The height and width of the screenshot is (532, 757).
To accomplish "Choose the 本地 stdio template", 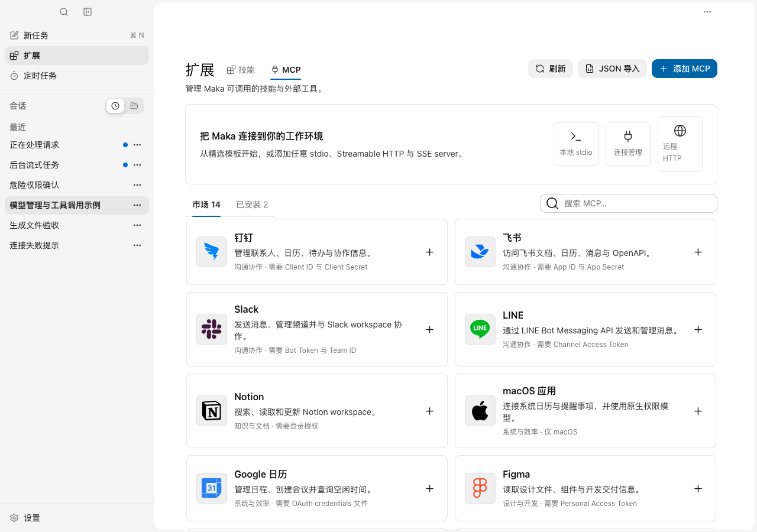I will 576,144.
